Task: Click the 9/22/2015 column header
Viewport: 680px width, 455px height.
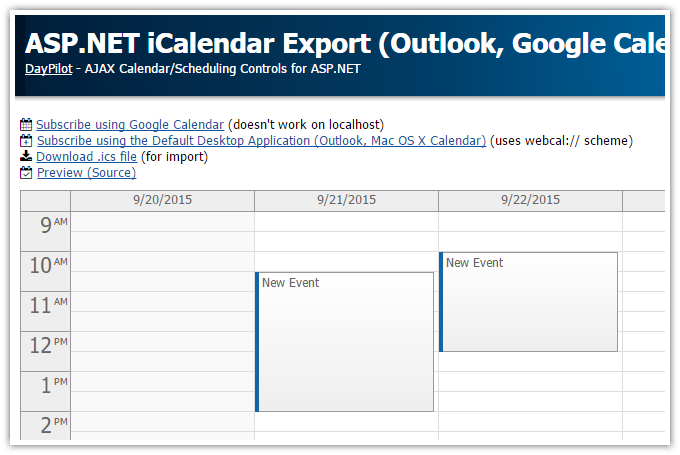Action: pos(530,200)
